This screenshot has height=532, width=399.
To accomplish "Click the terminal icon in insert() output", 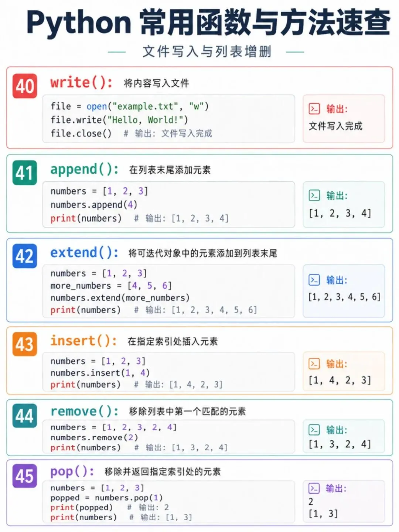I will [x=314, y=364].
